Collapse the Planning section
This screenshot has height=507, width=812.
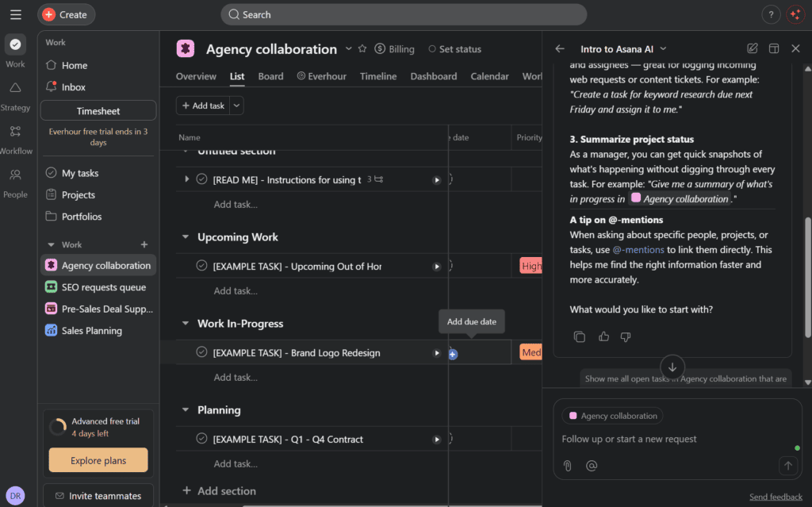186,410
